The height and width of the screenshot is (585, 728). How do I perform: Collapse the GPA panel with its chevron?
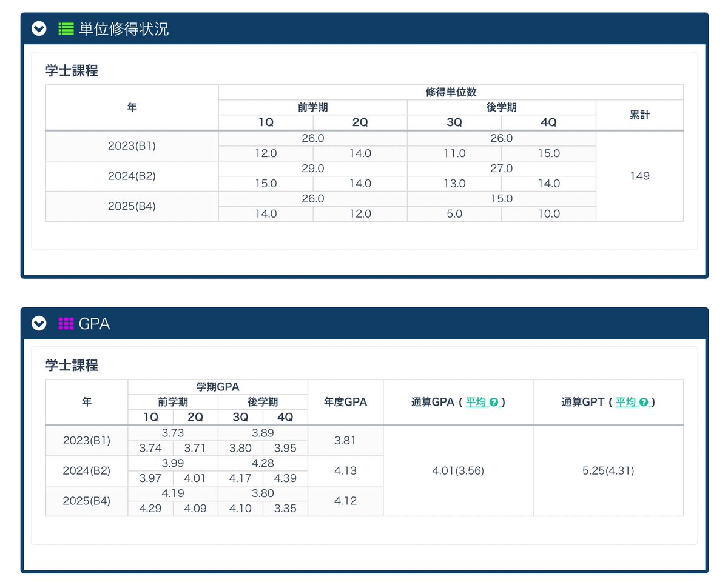[x=39, y=324]
